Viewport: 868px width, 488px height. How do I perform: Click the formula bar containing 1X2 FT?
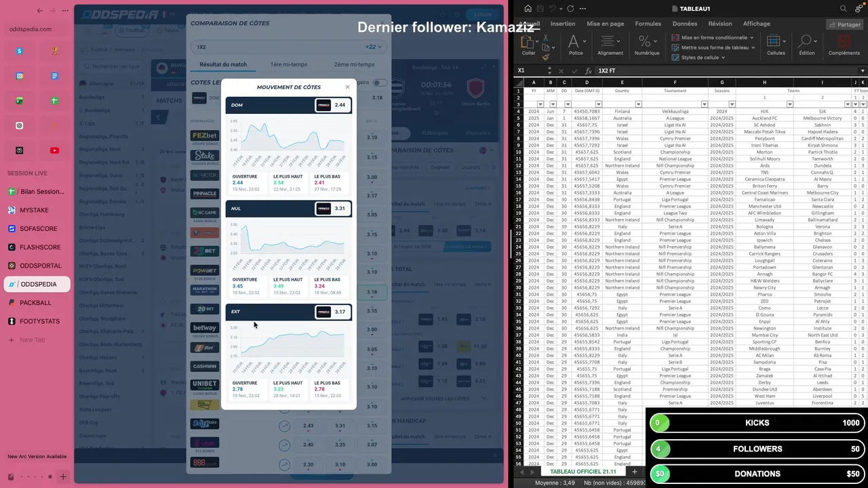click(726, 70)
